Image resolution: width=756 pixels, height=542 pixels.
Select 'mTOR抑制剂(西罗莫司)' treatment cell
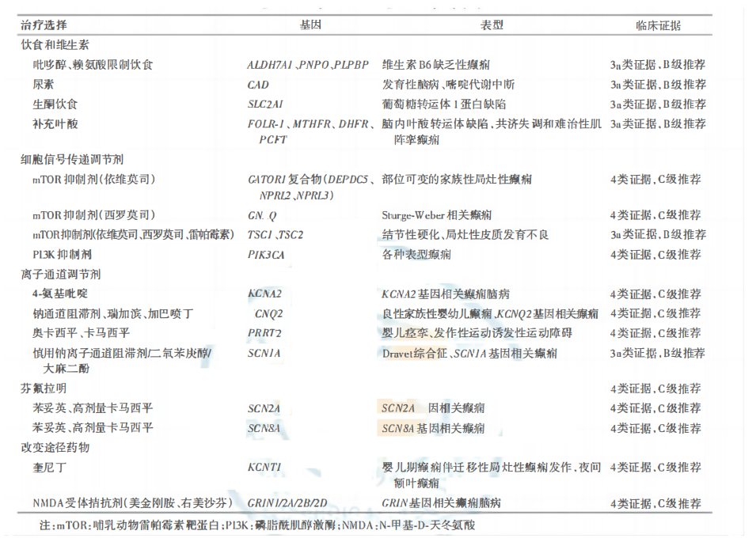[x=94, y=215]
